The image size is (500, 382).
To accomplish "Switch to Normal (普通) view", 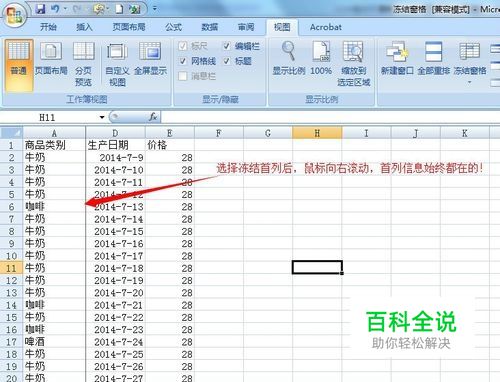I will click(x=19, y=65).
